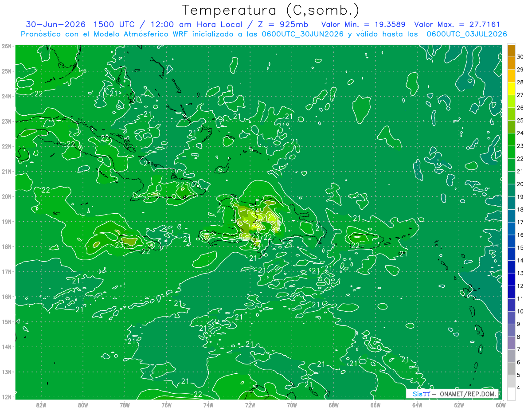This screenshot has height=411, width=532.
Task: Click color scale value '7'
Action: tap(519, 349)
